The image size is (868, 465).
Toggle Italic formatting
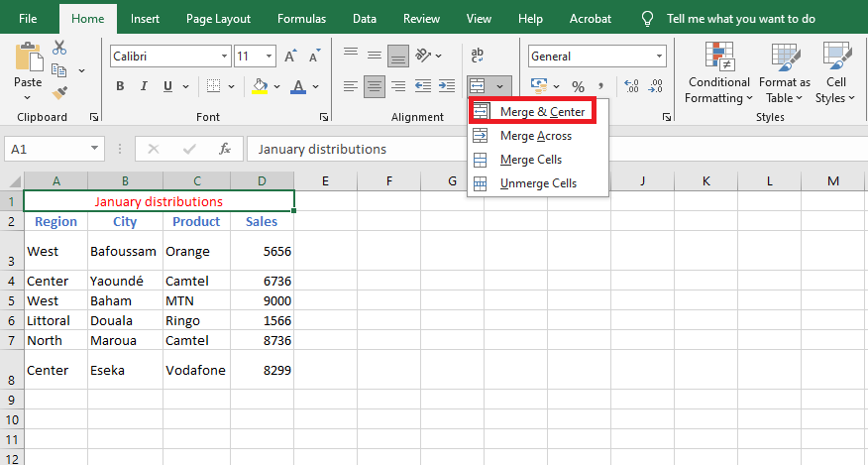tap(144, 86)
